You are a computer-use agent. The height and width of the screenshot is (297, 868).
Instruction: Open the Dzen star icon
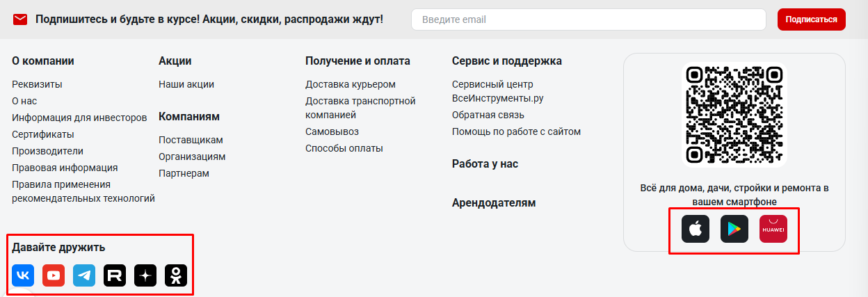[145, 275]
